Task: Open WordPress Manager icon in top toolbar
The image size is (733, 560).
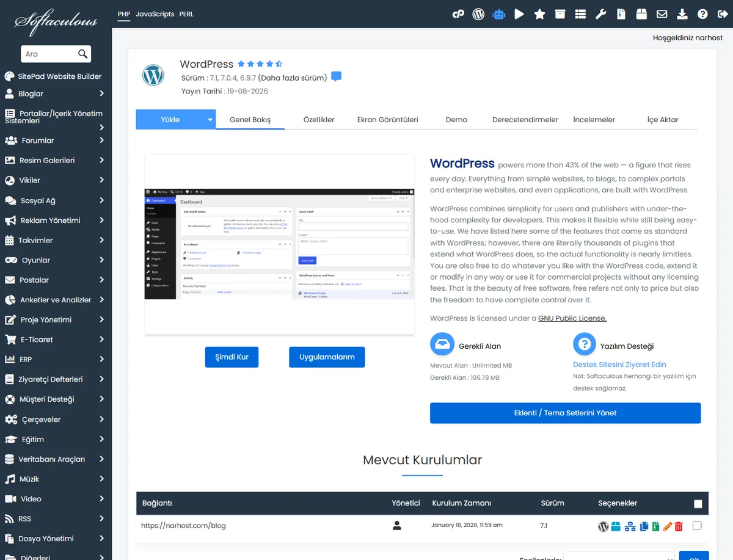Action: tap(478, 14)
